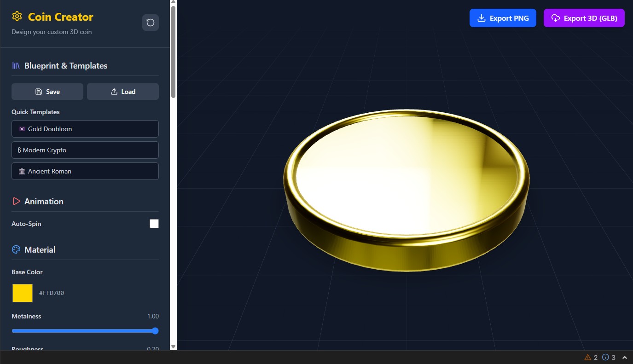This screenshot has width=633, height=364.
Task: Export the coin as 3D GLB
Action: coord(584,18)
